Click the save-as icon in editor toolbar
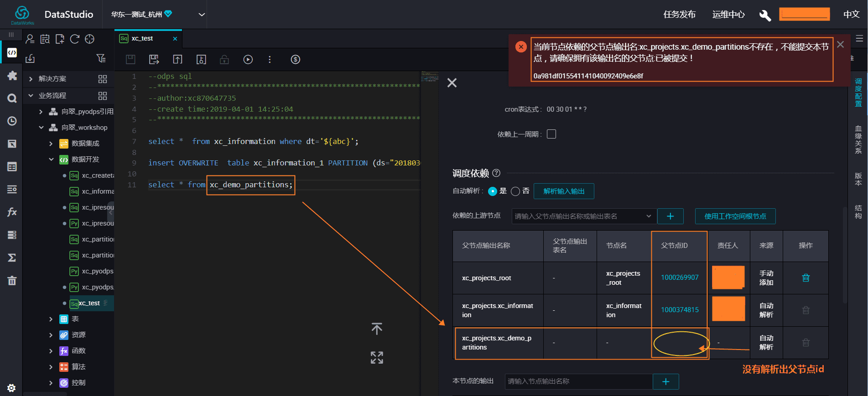This screenshot has height=396, width=868. (x=154, y=59)
